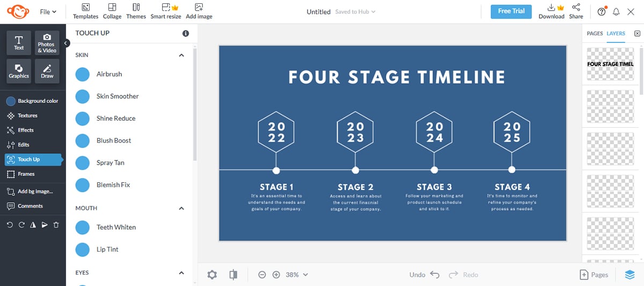Open the Background color swatch
This screenshot has height=286, width=644.
click(x=10, y=101)
